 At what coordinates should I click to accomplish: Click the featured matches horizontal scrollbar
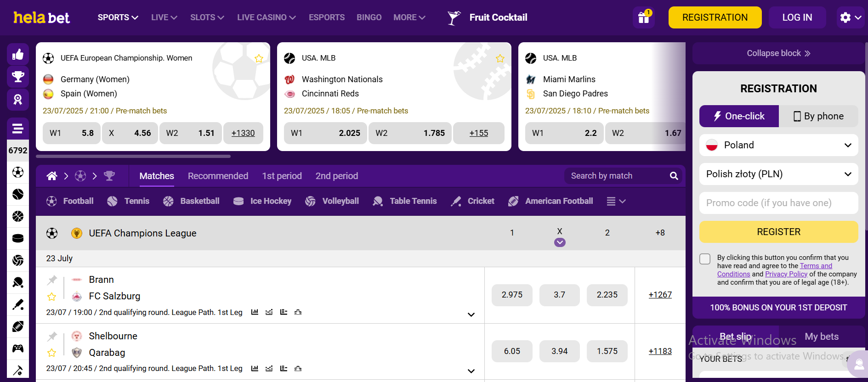[x=133, y=156]
